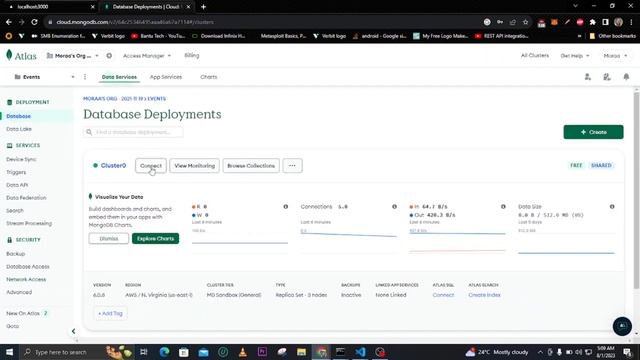Open Microsoft Edge from taskbar
The width and height of the screenshot is (640, 360).
coord(164,352)
